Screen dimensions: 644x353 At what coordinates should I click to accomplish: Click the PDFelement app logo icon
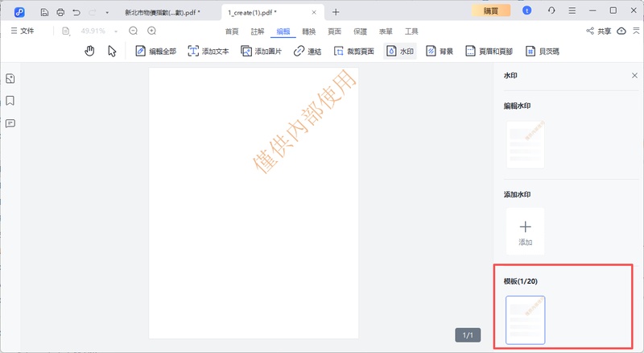[x=19, y=12]
